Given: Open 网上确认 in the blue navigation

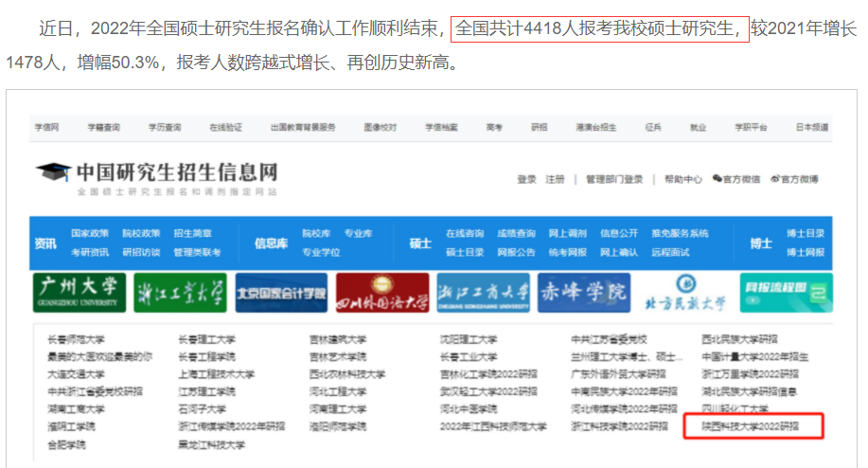Looking at the screenshot, I should 619,253.
